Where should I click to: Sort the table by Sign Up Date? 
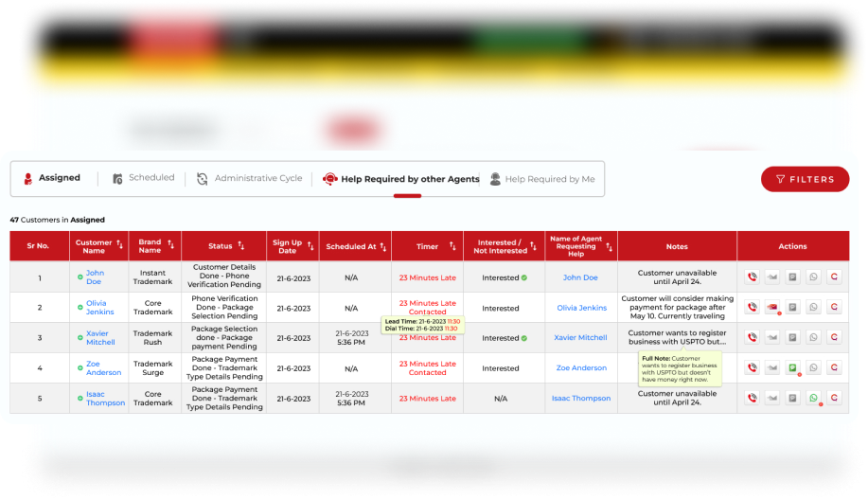coord(310,245)
